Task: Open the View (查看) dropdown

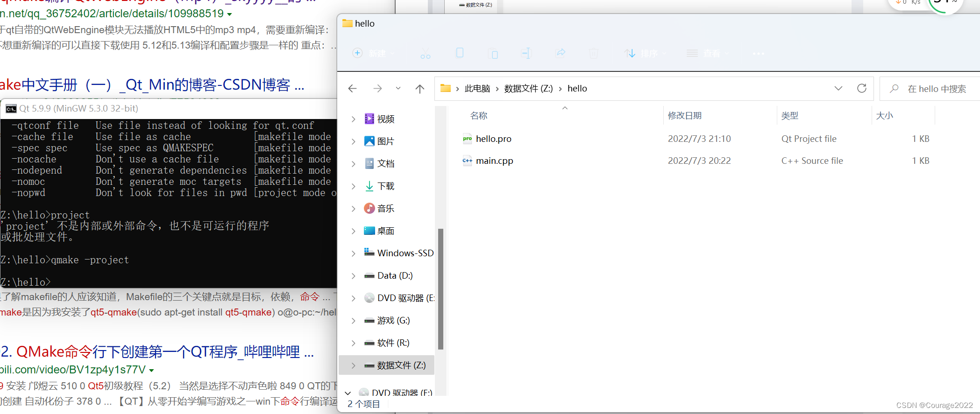Action: pos(707,54)
